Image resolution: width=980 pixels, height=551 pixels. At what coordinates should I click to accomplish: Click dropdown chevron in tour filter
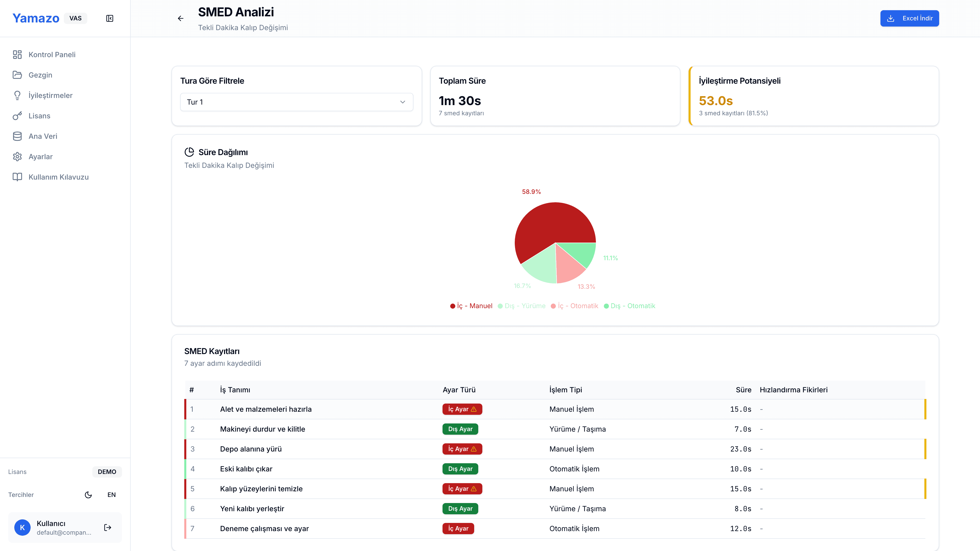(x=402, y=102)
